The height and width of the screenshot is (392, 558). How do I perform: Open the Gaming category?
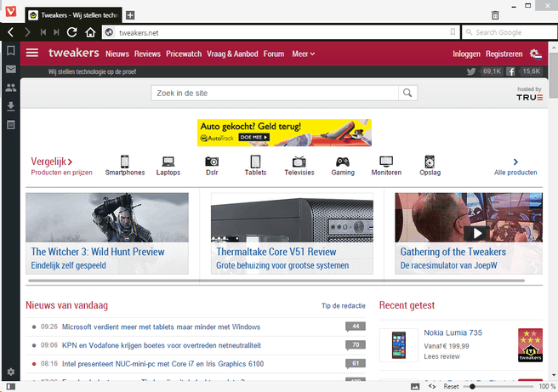point(343,166)
